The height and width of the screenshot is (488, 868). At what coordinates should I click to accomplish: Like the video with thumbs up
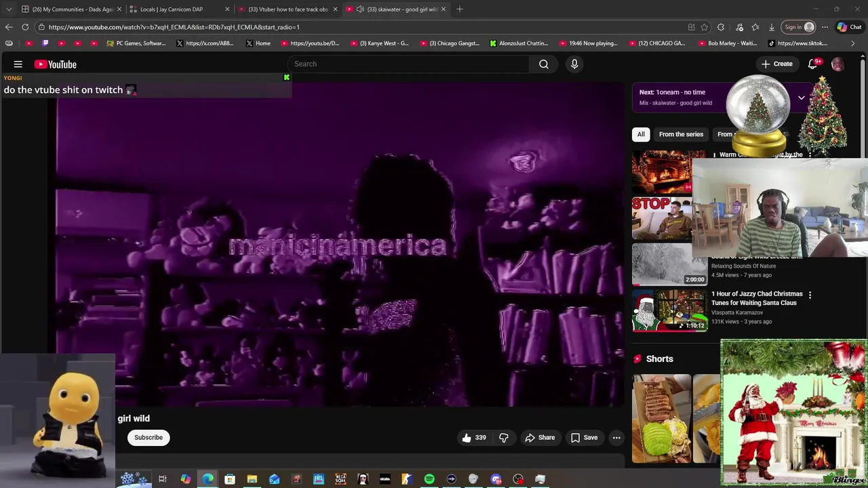pyautogui.click(x=474, y=438)
